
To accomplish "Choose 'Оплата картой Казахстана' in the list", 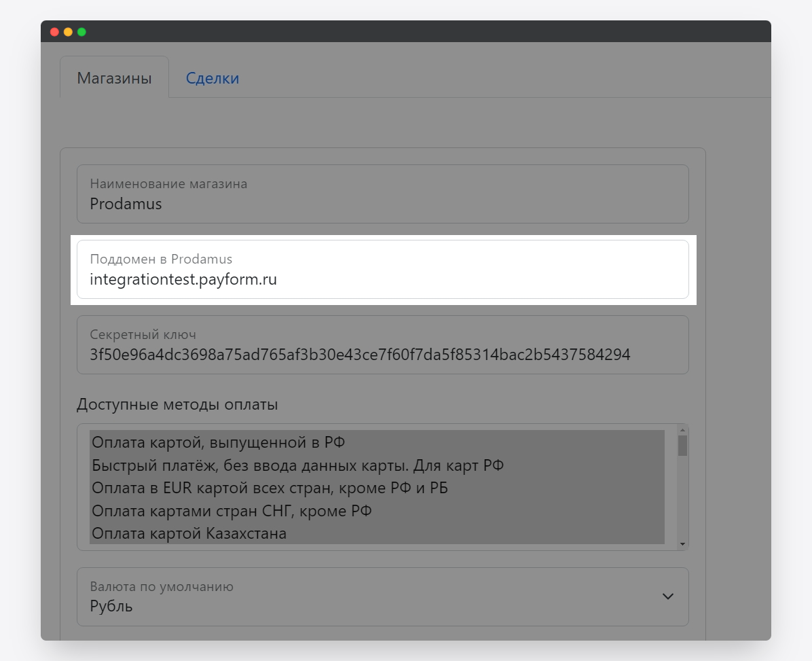I will pos(377,533).
